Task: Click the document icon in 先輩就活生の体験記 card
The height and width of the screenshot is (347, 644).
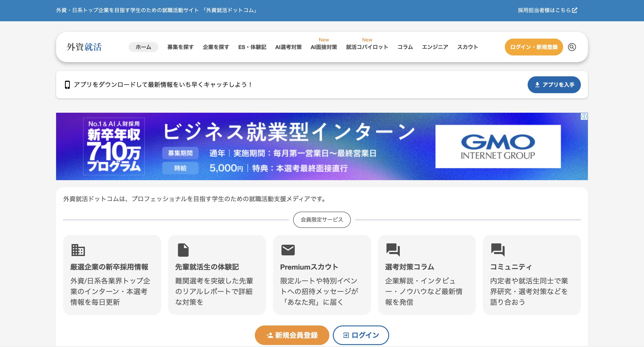Action: pos(183,250)
